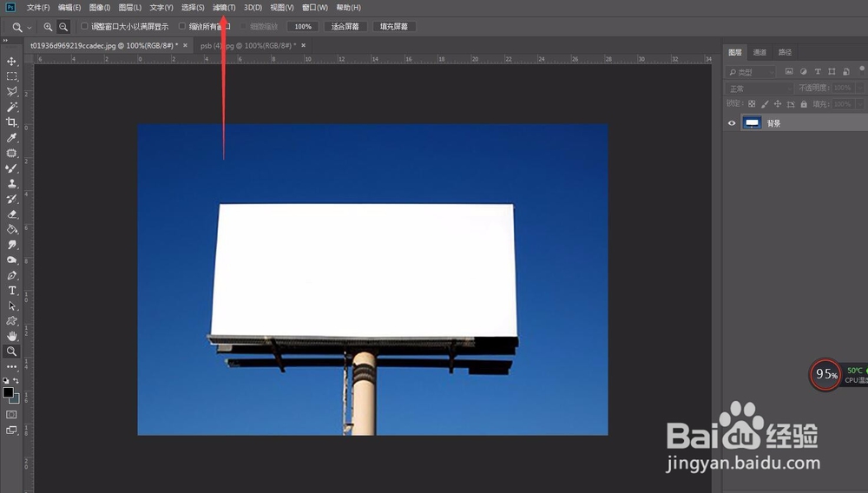Switch to the psb (4).jpg document tab

[247, 45]
